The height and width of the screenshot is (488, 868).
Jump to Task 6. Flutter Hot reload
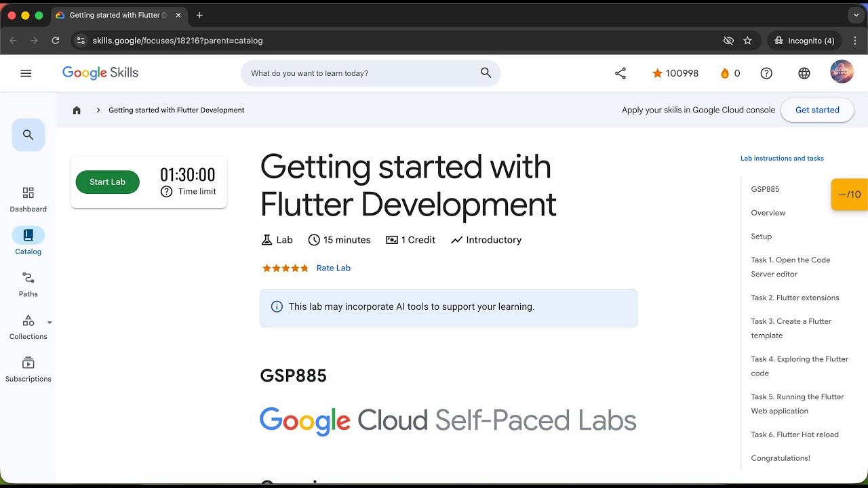(795, 434)
